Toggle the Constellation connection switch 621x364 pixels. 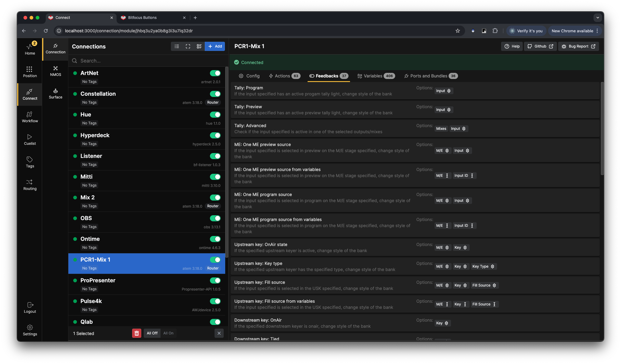(215, 94)
